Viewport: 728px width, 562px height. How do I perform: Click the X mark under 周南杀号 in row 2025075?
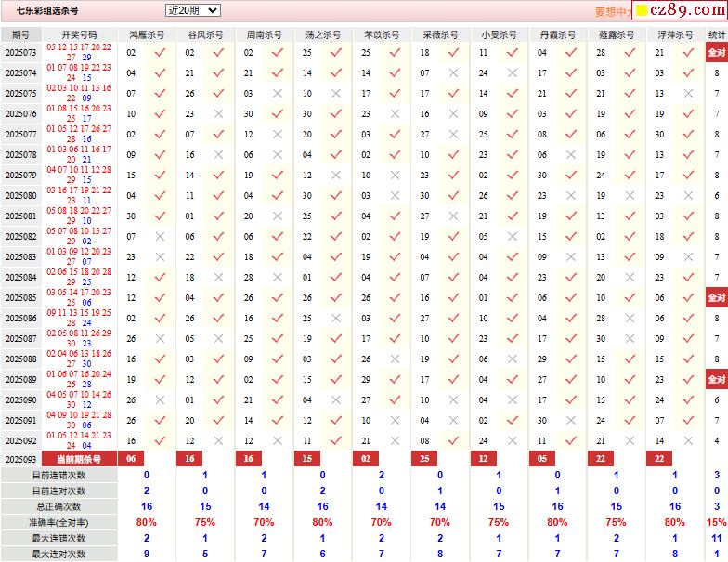click(x=278, y=93)
